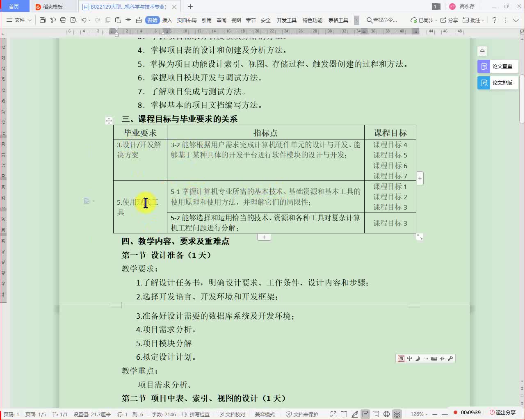The height and width of the screenshot is (420, 525).
Task: Open the IME soft keyboard icon
Action: [434, 358]
